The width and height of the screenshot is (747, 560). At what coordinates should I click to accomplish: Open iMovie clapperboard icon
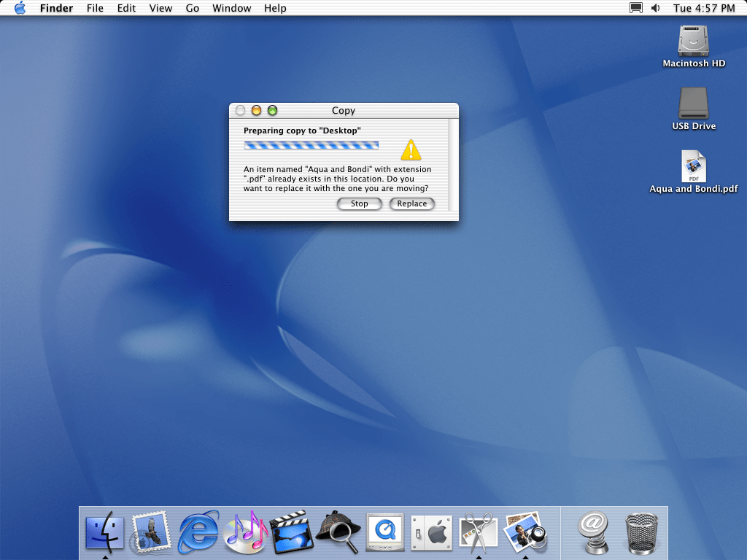292,532
